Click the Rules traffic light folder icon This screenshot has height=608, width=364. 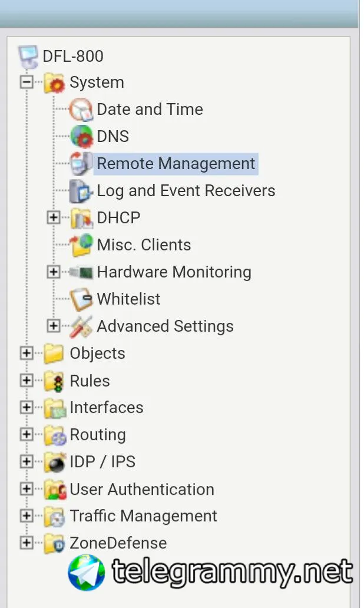tap(54, 381)
